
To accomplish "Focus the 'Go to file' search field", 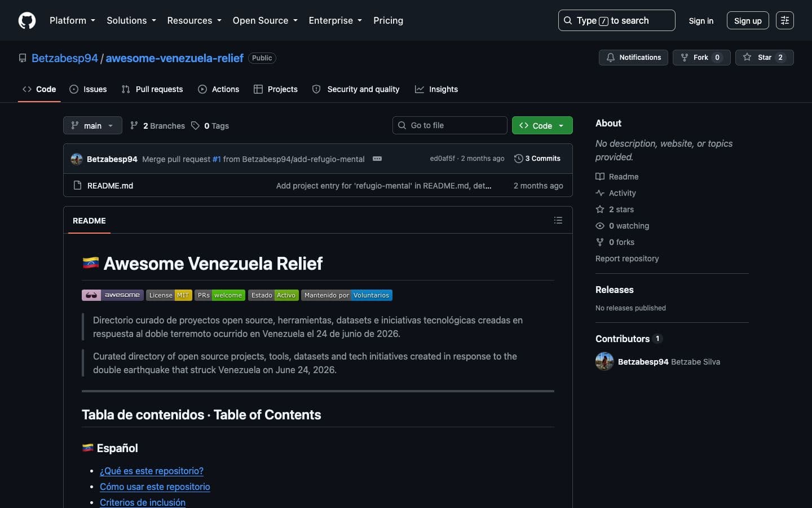I will (x=450, y=125).
